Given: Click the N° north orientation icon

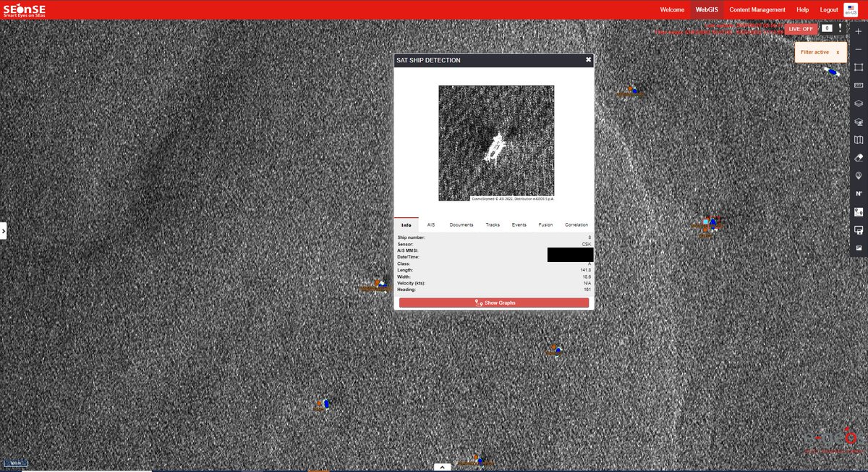Looking at the screenshot, I should coord(859,194).
